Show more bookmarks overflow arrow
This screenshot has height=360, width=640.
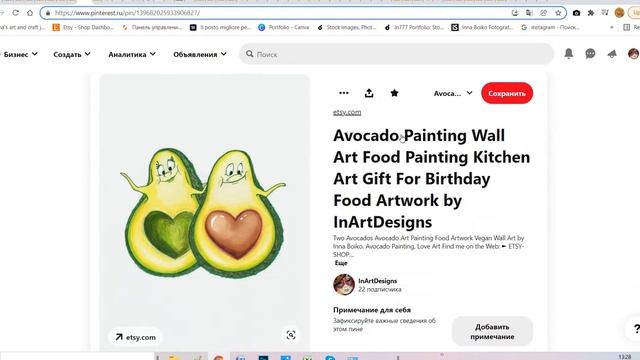611,27
